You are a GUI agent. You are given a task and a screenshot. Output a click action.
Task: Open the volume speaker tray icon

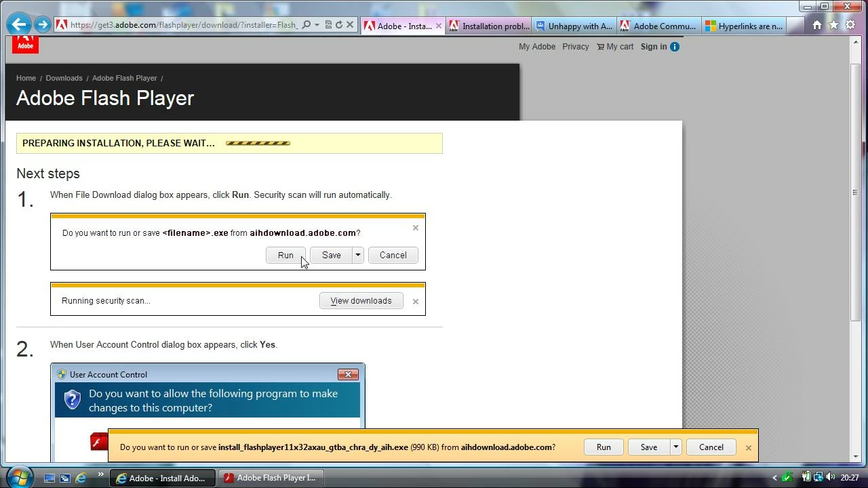click(831, 477)
